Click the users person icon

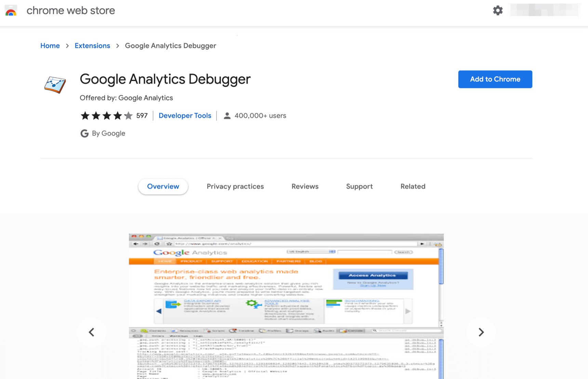click(227, 116)
